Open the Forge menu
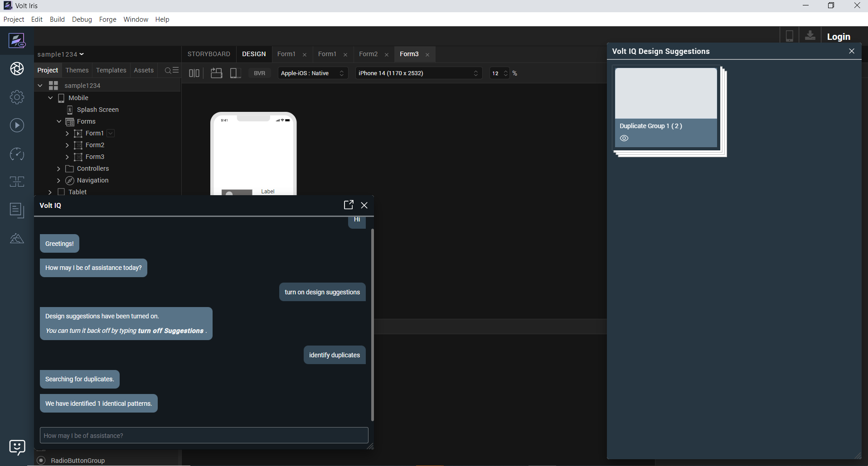 point(107,19)
